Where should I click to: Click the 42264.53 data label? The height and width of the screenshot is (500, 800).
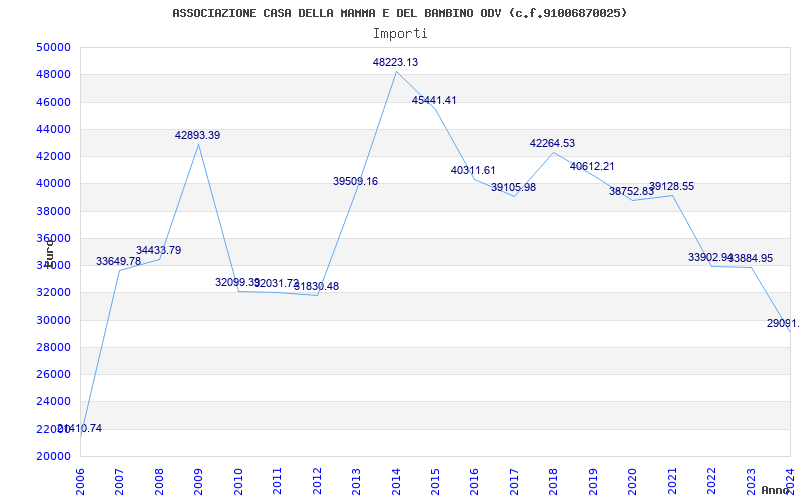pyautogui.click(x=553, y=143)
